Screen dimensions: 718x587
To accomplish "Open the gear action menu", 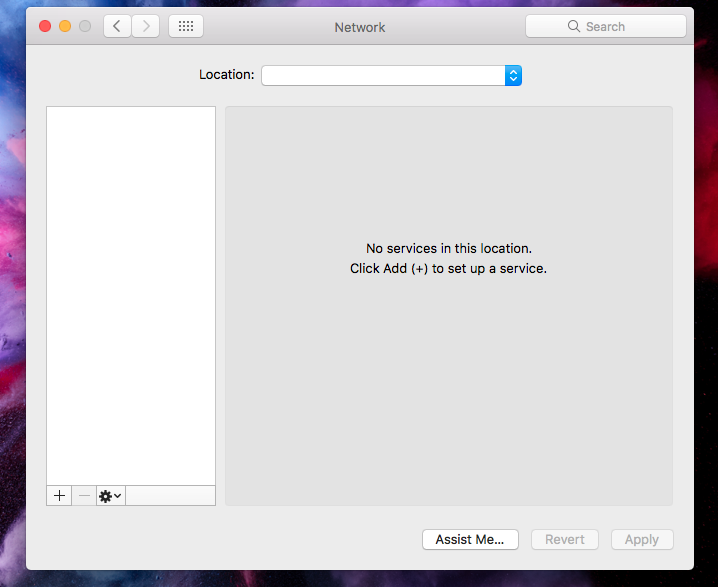I will pyautogui.click(x=106, y=496).
